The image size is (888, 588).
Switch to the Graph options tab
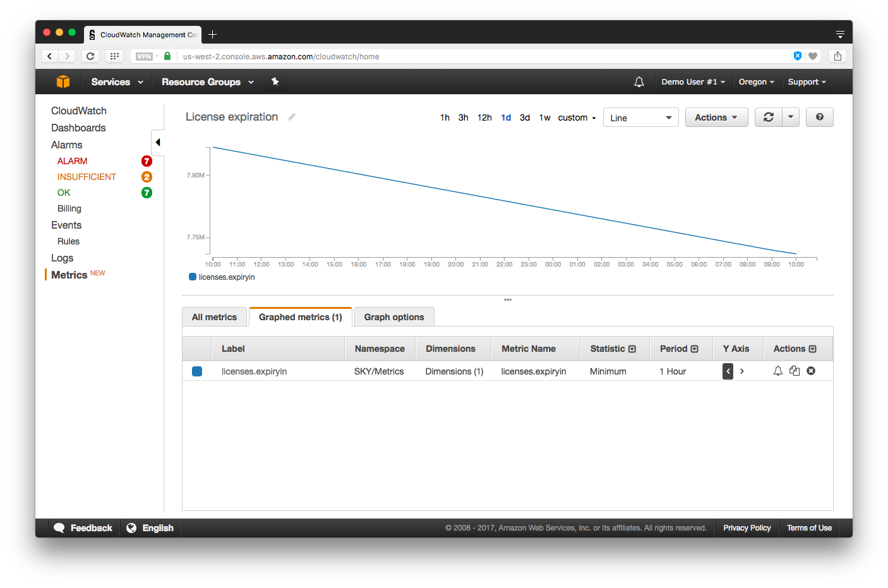tap(394, 317)
